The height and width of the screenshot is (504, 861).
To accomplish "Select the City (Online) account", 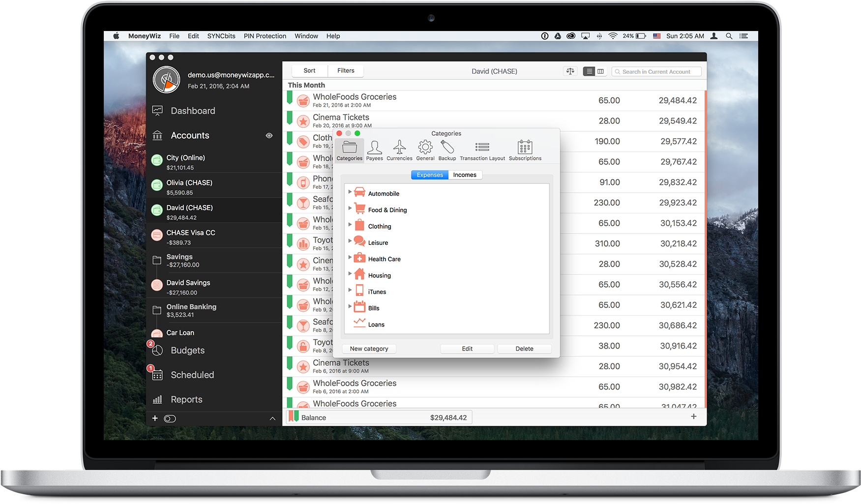I will tap(214, 160).
